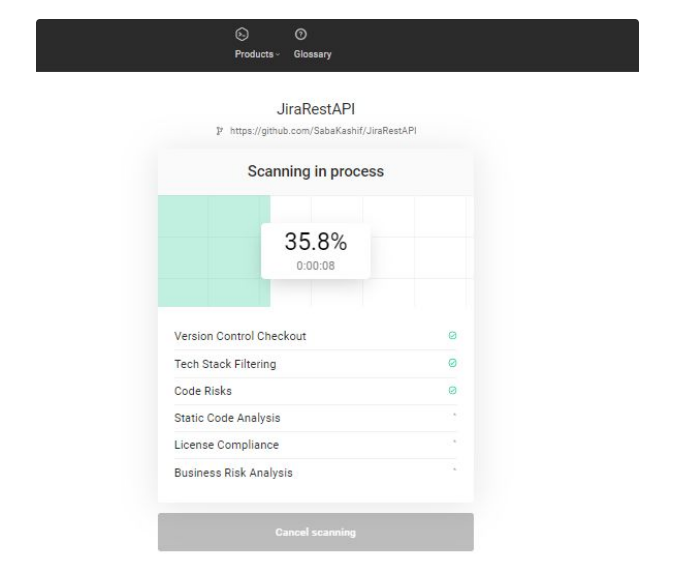Expand the Products dropdown chevron

(x=278, y=55)
